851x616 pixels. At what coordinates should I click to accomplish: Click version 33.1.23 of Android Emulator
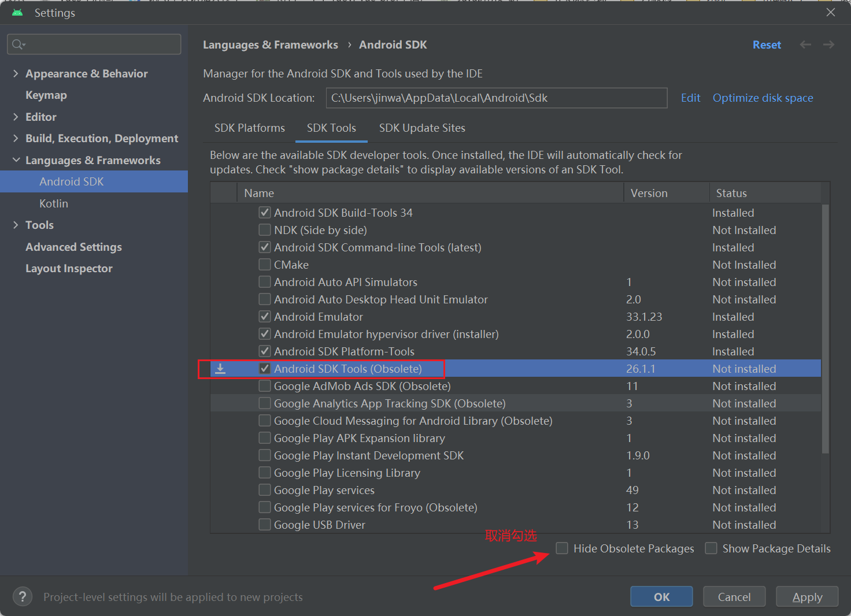(644, 317)
